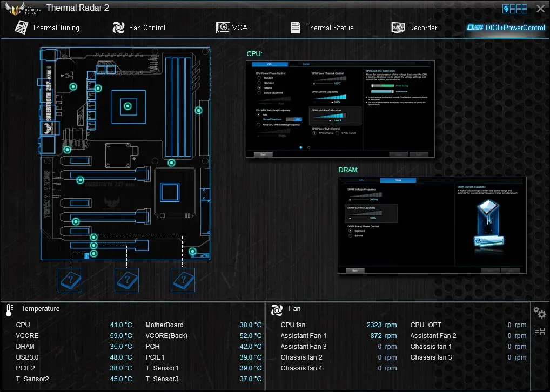The width and height of the screenshot is (550, 392).
Task: Click the four-square grid icon below the gears
Action: coord(540,332)
